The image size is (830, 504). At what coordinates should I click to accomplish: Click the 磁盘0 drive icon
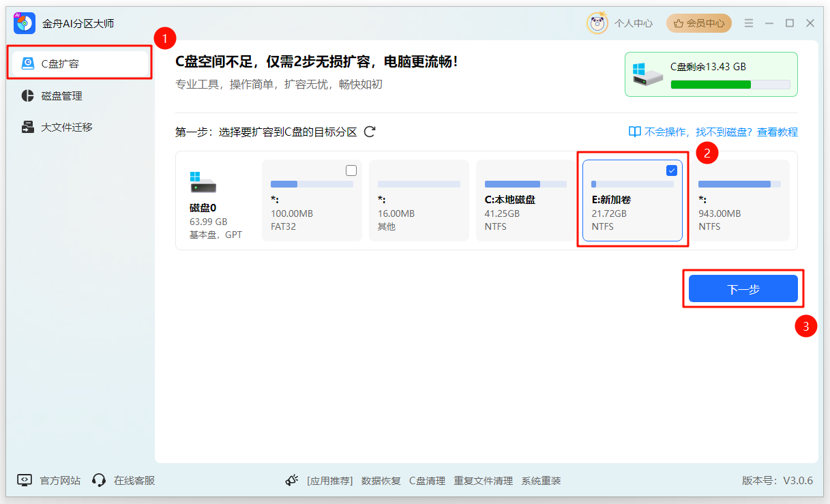point(203,182)
